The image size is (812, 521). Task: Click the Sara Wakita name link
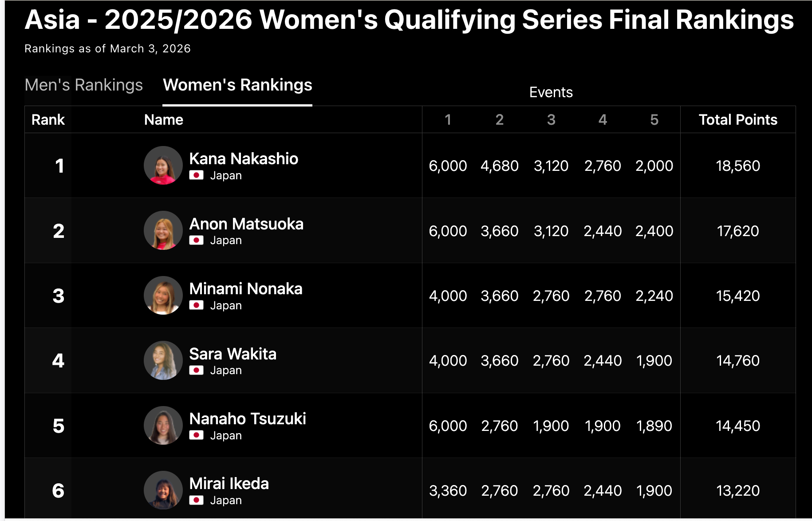click(x=233, y=354)
